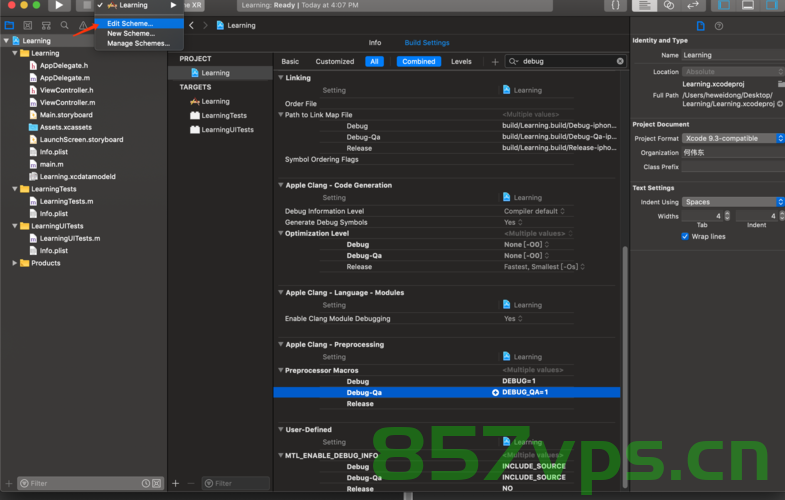Choose the Combined view

[x=419, y=62]
